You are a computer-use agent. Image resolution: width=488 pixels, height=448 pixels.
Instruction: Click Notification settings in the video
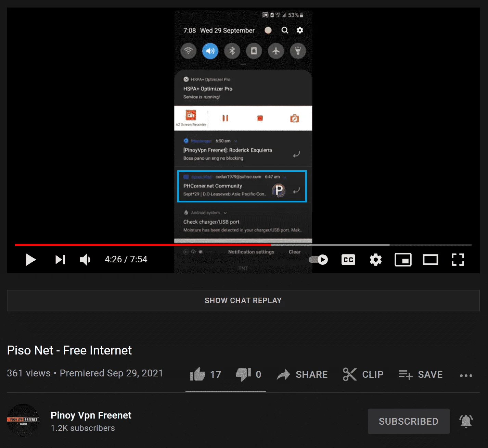(251, 252)
